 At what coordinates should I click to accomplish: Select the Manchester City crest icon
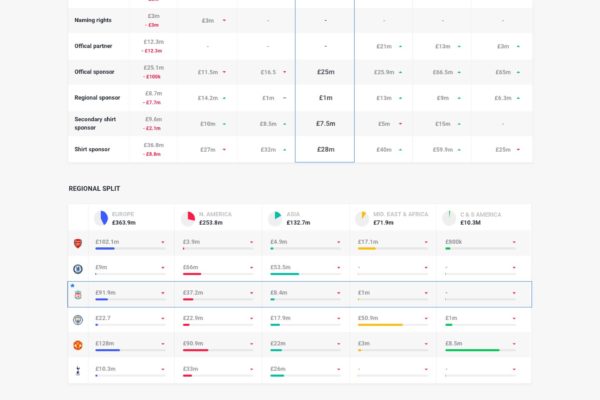pos(78,320)
